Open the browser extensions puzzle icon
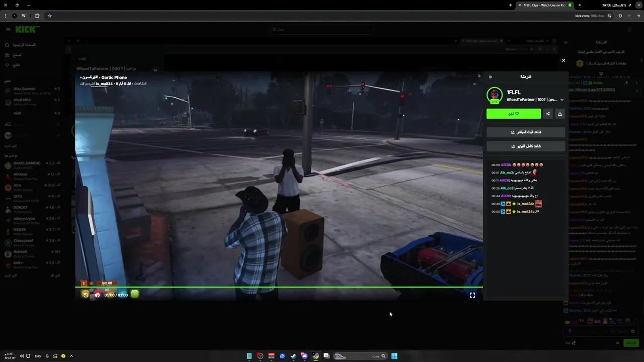The height and width of the screenshot is (362, 644). click(x=37, y=16)
